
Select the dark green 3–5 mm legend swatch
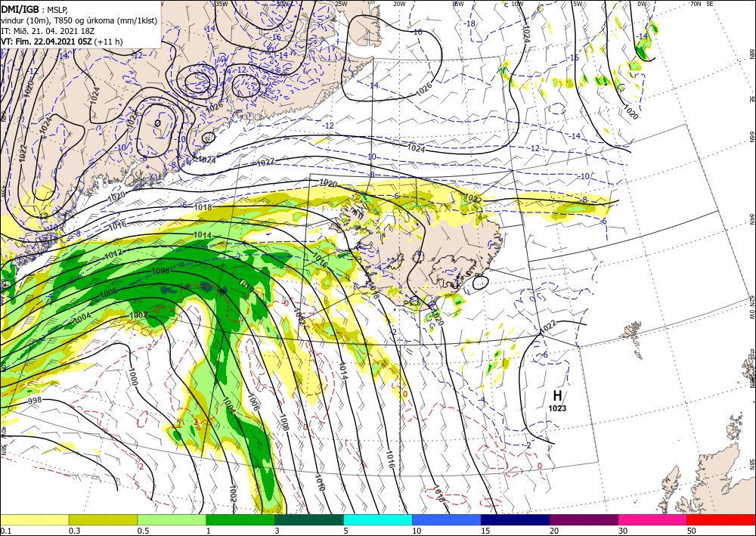coord(309,519)
